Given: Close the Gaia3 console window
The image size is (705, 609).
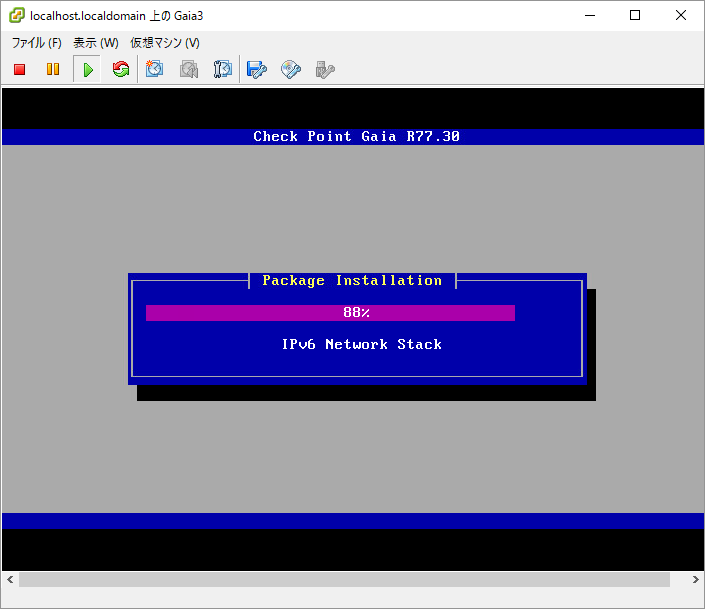Looking at the screenshot, I should (x=681, y=15).
